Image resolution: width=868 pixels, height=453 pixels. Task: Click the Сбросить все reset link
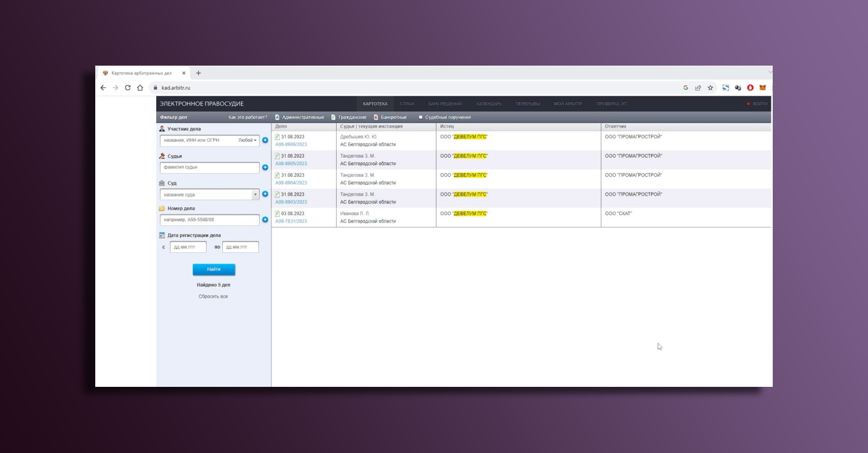tap(213, 296)
